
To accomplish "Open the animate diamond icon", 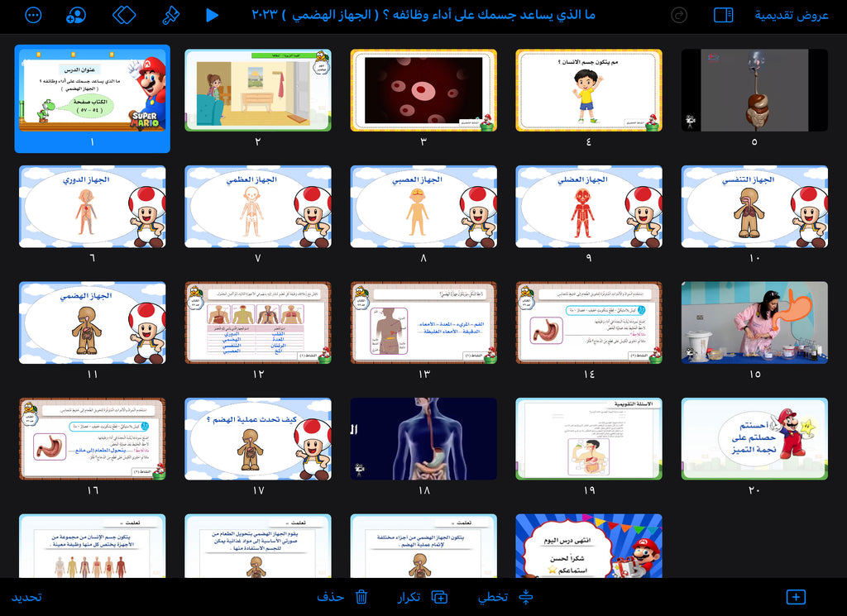I will [124, 15].
